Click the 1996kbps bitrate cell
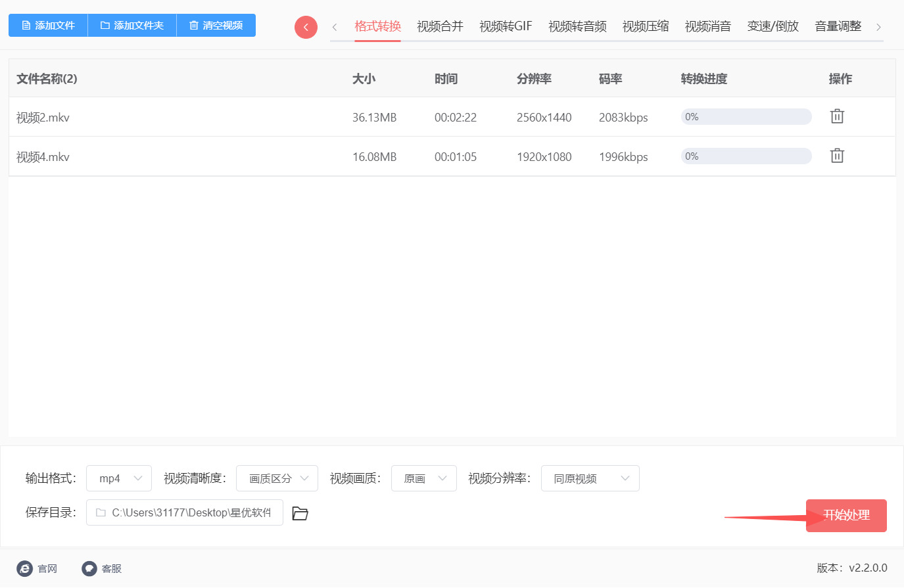The height and width of the screenshot is (588, 904). coord(623,157)
